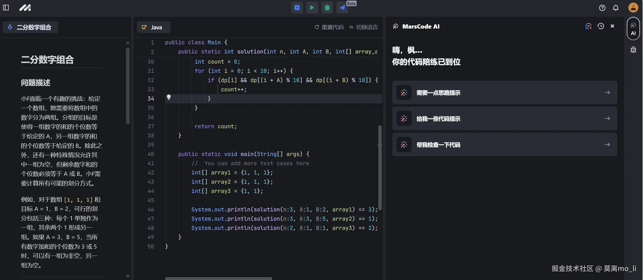This screenshot has height=280, width=644.
Task: Click the 'public class Main {' line
Action: click(196, 42)
